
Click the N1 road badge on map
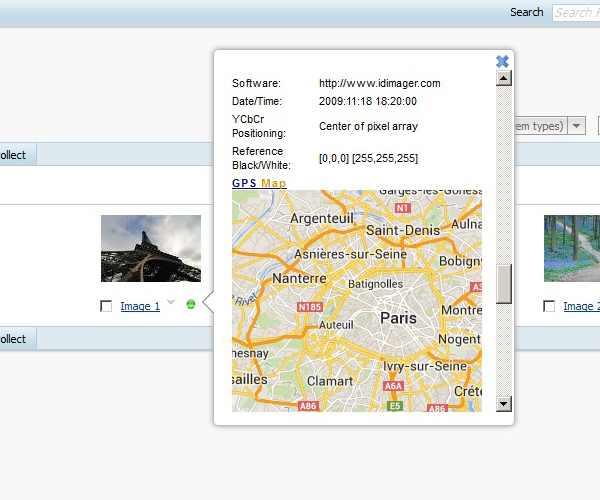403,208
